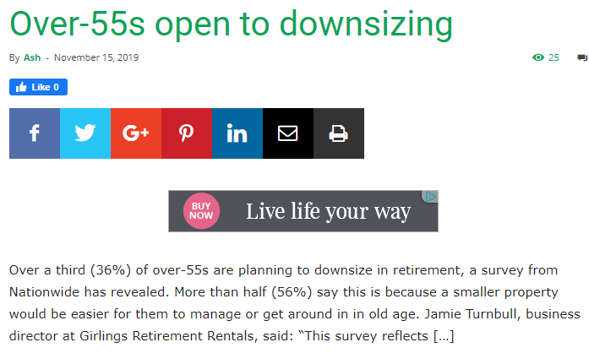Pin article on Pinterest
The image size is (589, 364).
187,133
